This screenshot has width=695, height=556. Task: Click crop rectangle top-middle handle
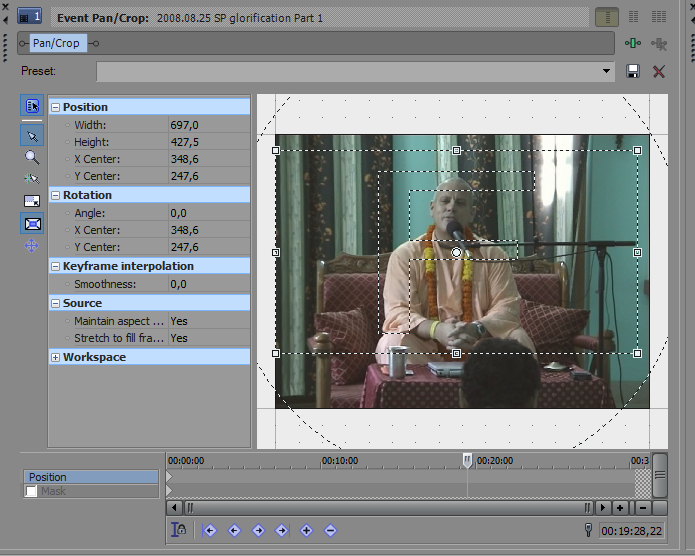(x=456, y=150)
